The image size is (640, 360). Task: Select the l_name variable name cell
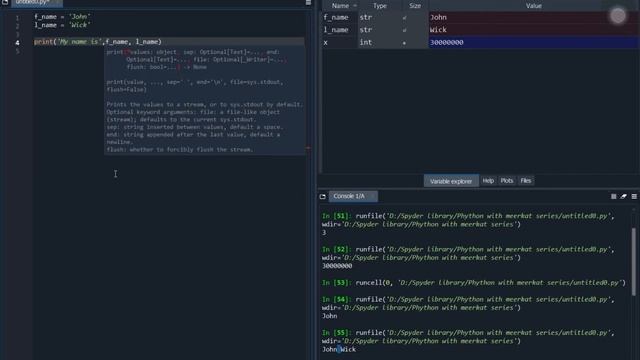pos(340,30)
